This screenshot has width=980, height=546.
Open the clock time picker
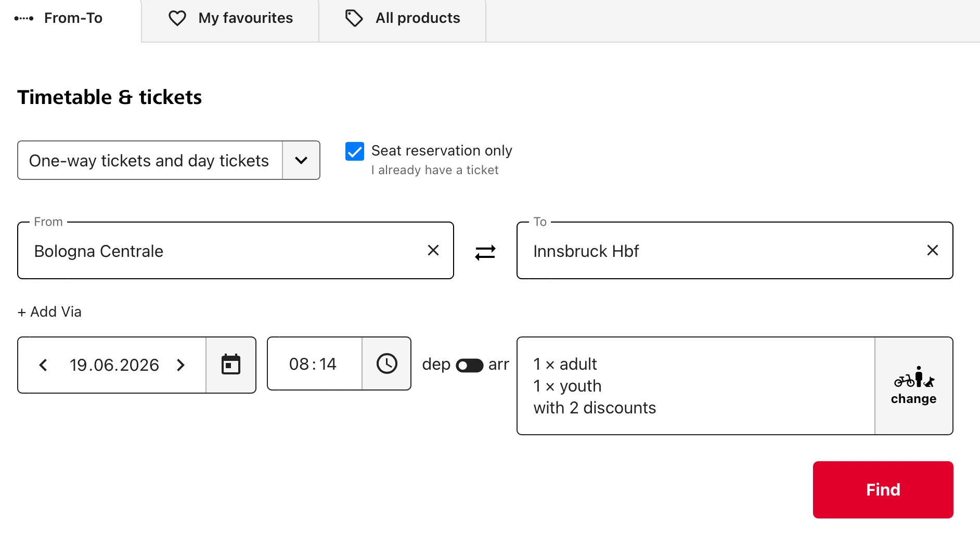386,363
